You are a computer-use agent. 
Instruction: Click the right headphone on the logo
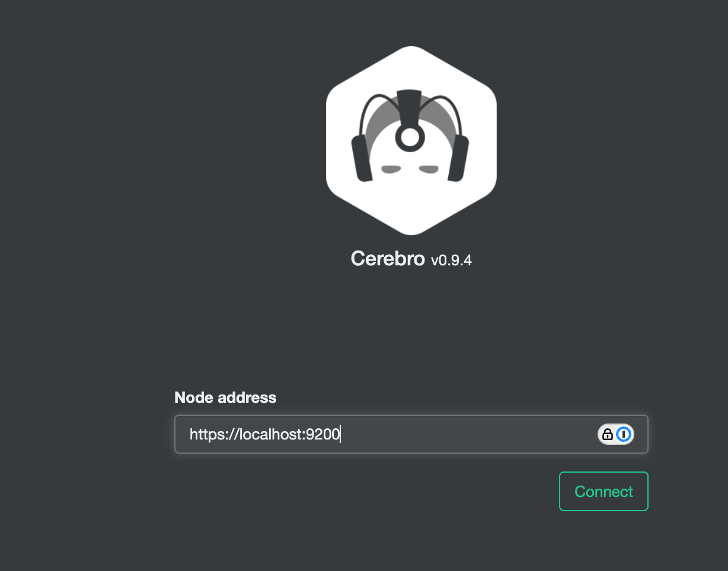click(458, 157)
